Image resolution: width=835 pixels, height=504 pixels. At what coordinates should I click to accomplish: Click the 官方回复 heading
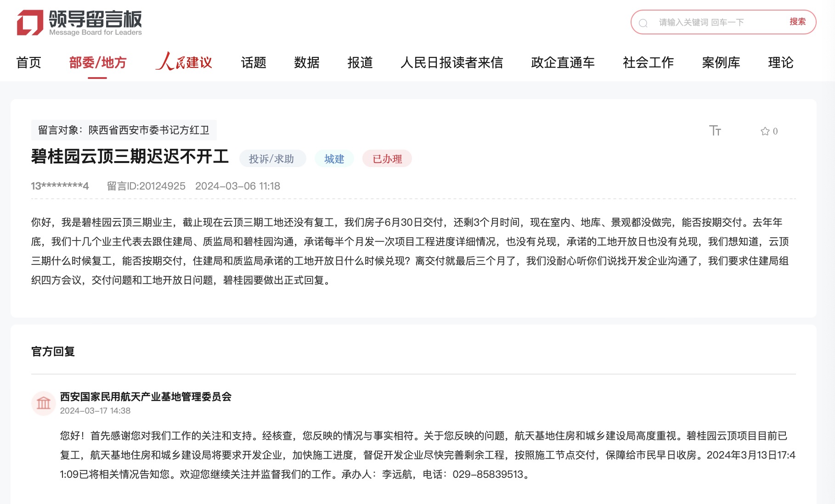[x=53, y=352]
